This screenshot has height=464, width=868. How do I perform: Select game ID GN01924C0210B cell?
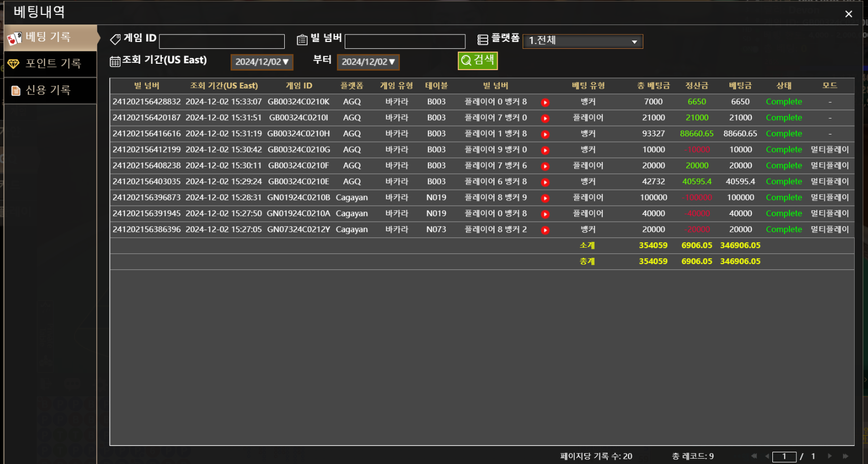(x=299, y=197)
